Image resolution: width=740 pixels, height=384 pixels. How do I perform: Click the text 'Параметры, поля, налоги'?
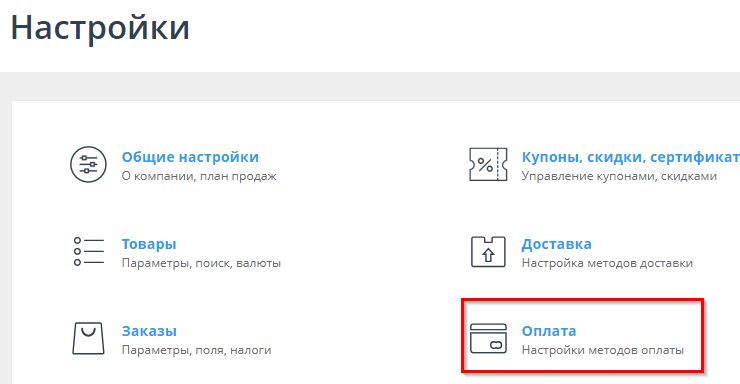(196, 350)
